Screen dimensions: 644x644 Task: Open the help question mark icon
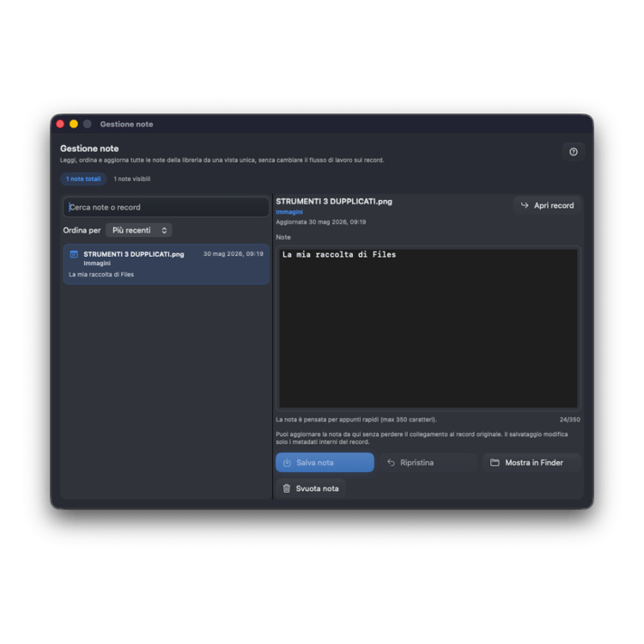click(x=573, y=152)
